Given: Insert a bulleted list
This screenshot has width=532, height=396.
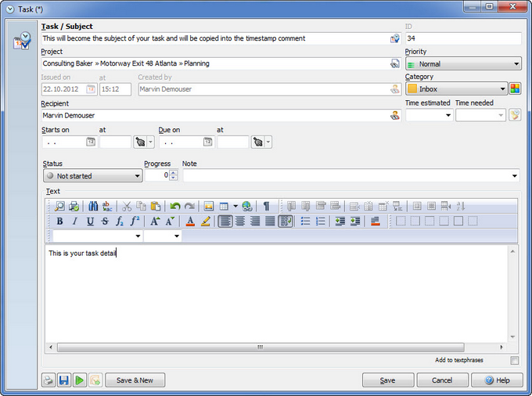Looking at the screenshot, I should pyautogui.click(x=305, y=221).
